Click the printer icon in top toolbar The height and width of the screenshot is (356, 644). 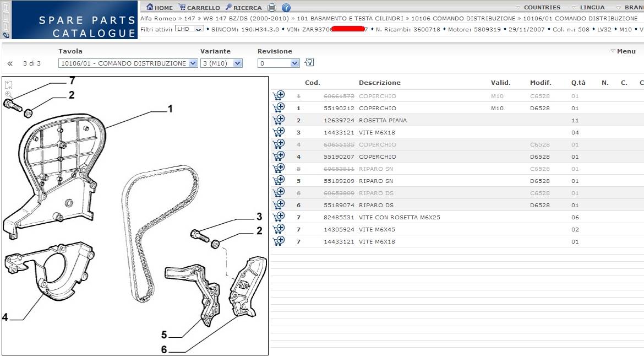[x=272, y=7]
